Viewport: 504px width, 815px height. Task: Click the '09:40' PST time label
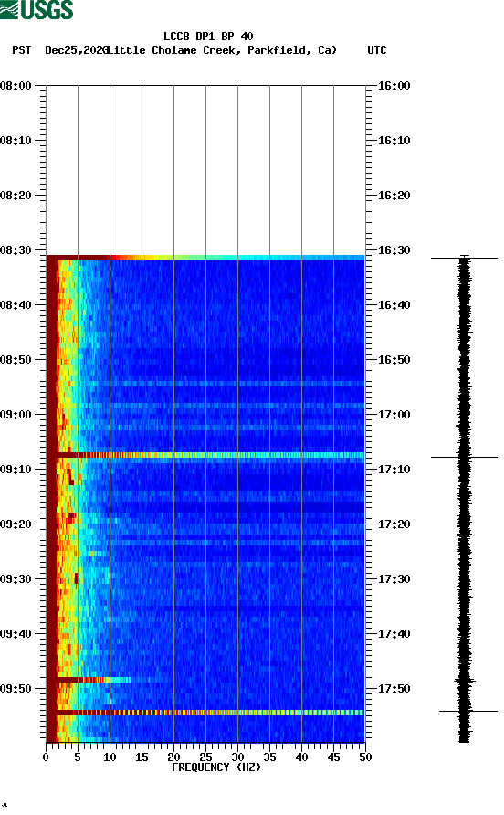click(x=16, y=633)
